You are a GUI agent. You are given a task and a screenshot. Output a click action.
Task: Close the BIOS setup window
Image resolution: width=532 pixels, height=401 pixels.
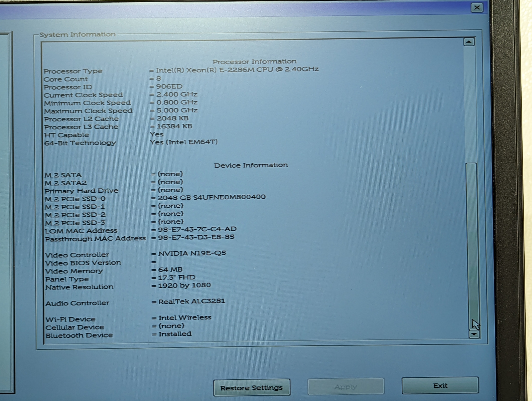(x=477, y=7)
